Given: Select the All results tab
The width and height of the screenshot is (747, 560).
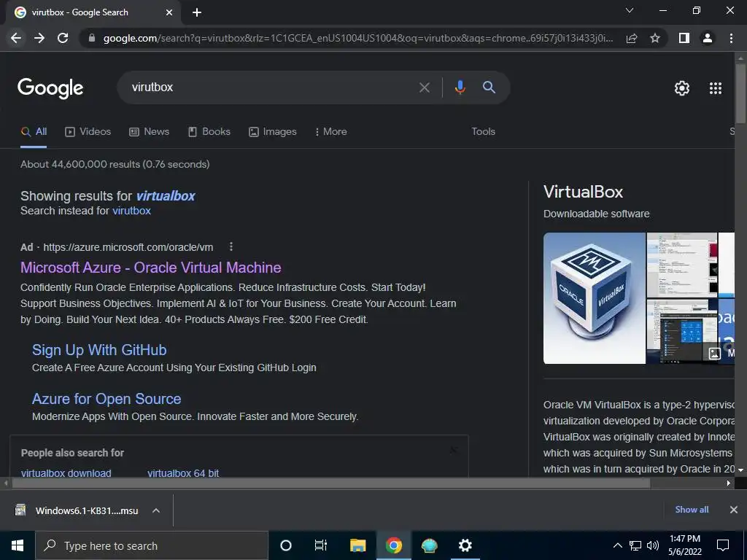Looking at the screenshot, I should point(34,132).
